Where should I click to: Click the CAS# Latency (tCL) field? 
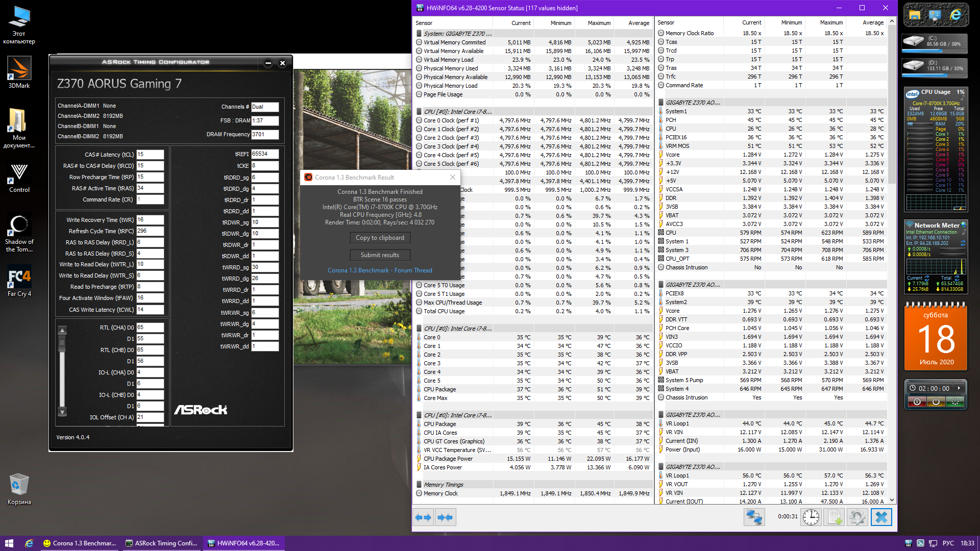(x=150, y=155)
